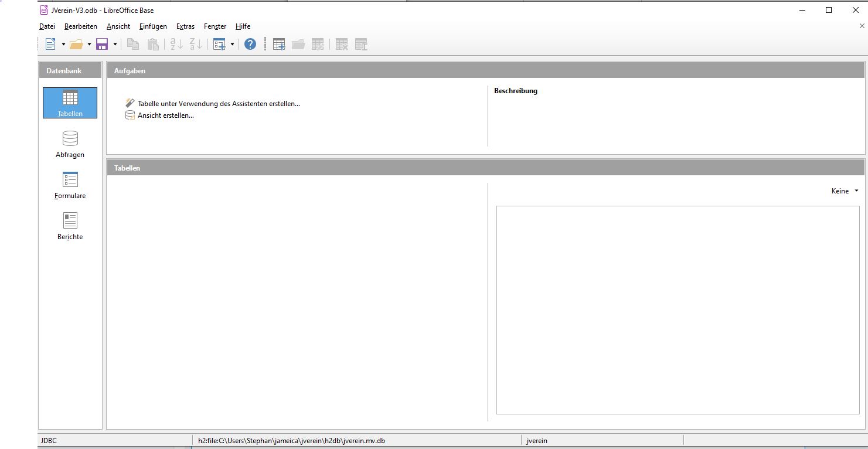
Task: Click the Tabellen section header bar
Action: coord(485,168)
